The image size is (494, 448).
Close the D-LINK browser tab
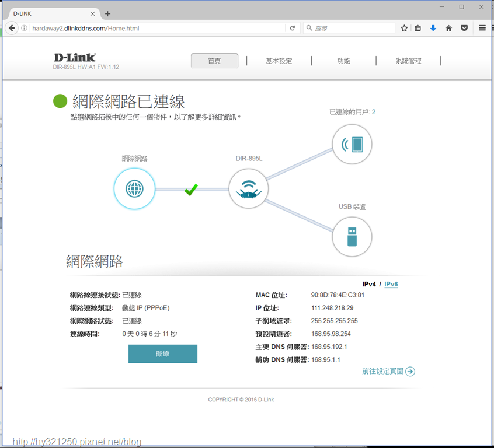pyautogui.click(x=93, y=14)
